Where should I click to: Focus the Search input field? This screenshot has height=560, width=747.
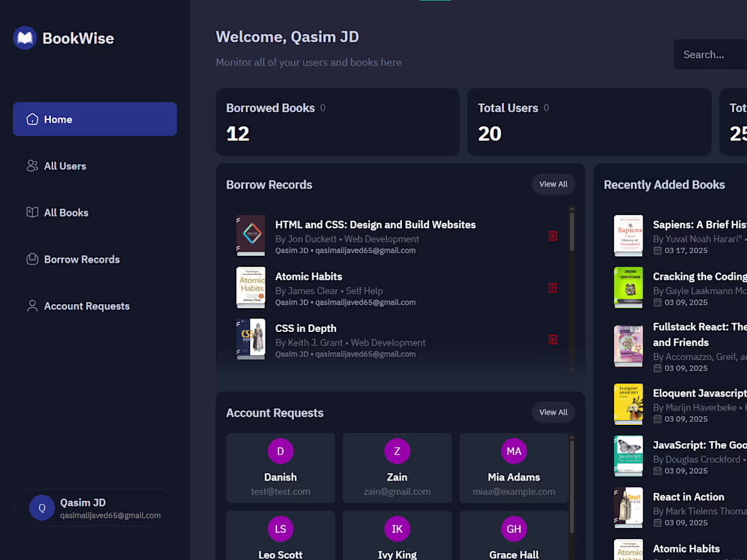coord(710,54)
